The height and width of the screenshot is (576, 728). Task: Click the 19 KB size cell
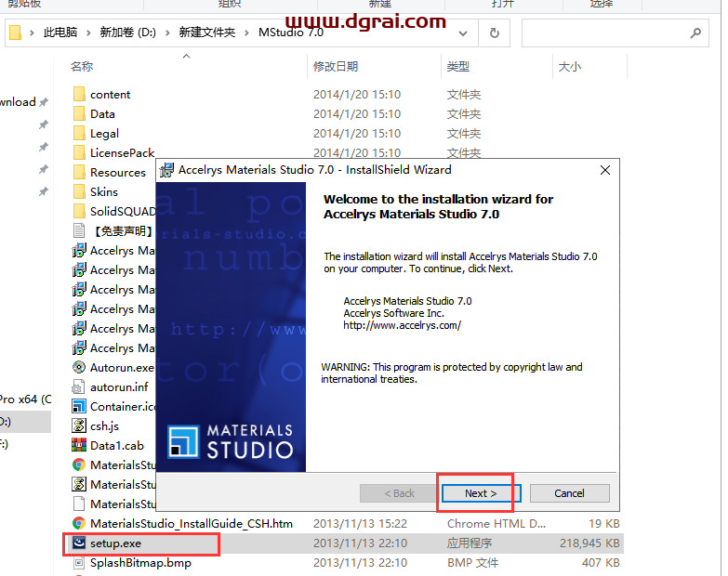604,524
